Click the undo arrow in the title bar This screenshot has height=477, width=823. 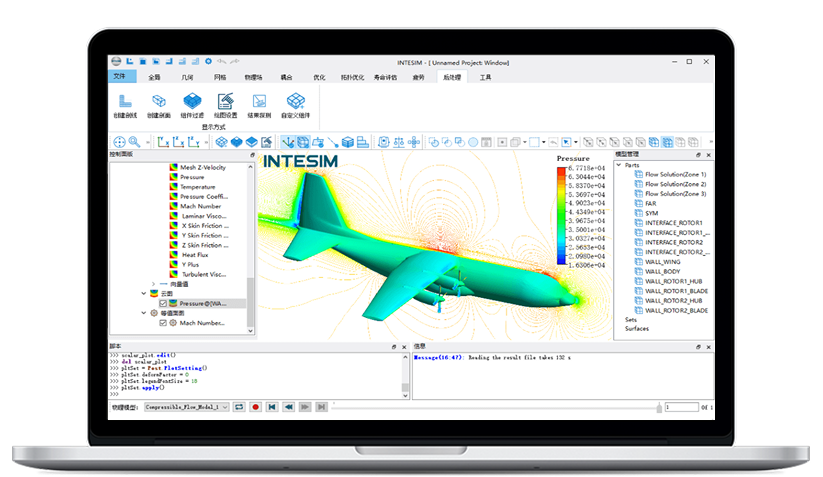tap(221, 61)
